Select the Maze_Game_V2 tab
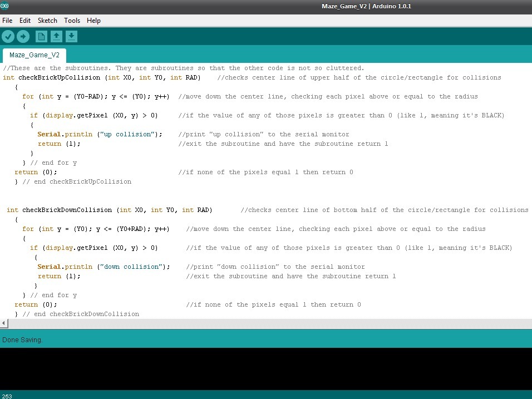 pos(35,55)
